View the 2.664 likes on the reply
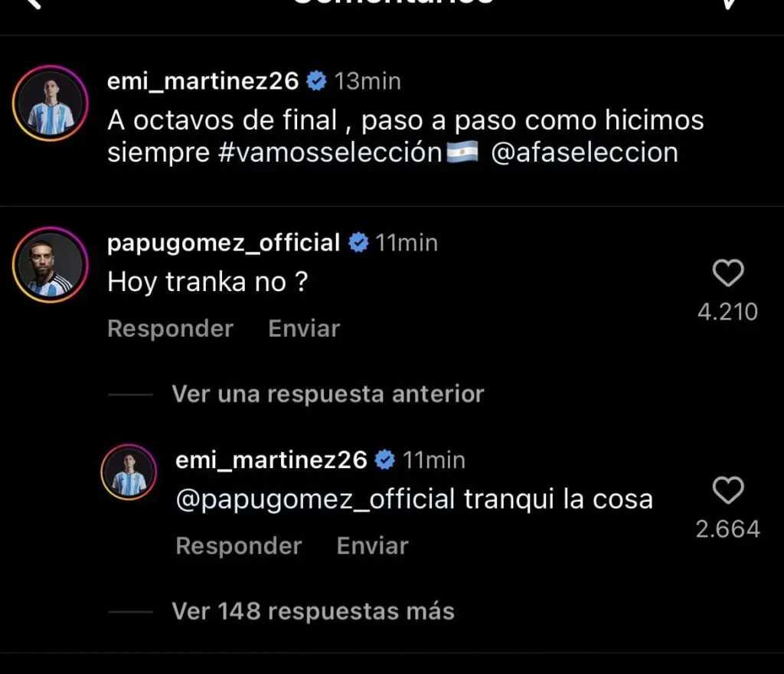This screenshot has width=784, height=674. click(727, 529)
